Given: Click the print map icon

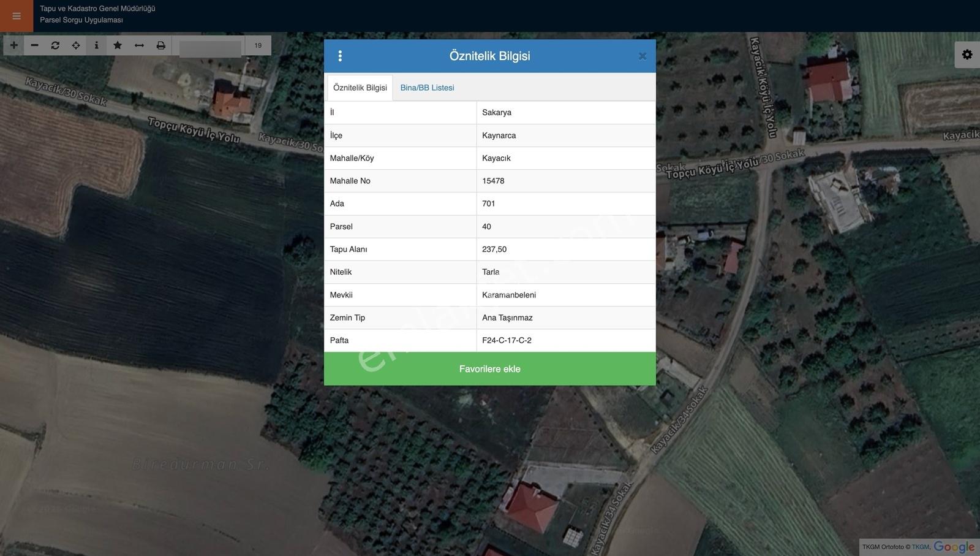Looking at the screenshot, I should [x=160, y=45].
